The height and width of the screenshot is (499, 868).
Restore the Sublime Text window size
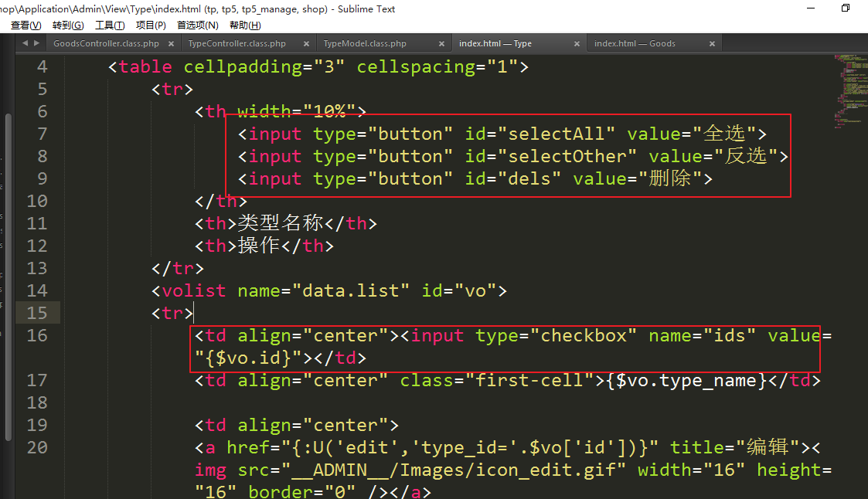click(x=845, y=8)
